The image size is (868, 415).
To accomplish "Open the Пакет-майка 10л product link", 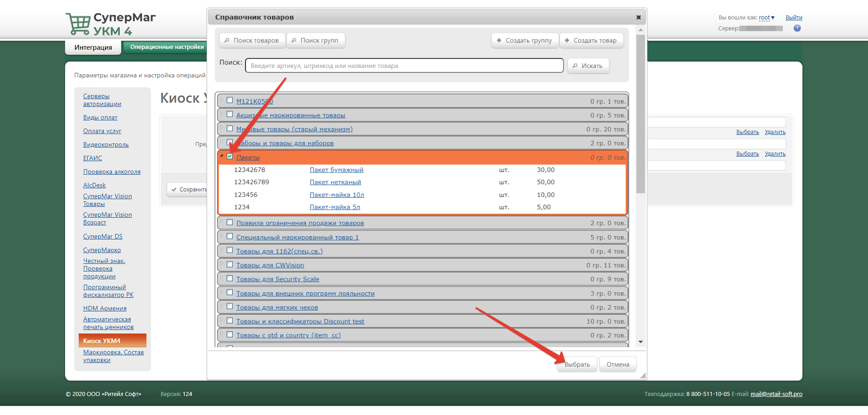I will click(336, 195).
